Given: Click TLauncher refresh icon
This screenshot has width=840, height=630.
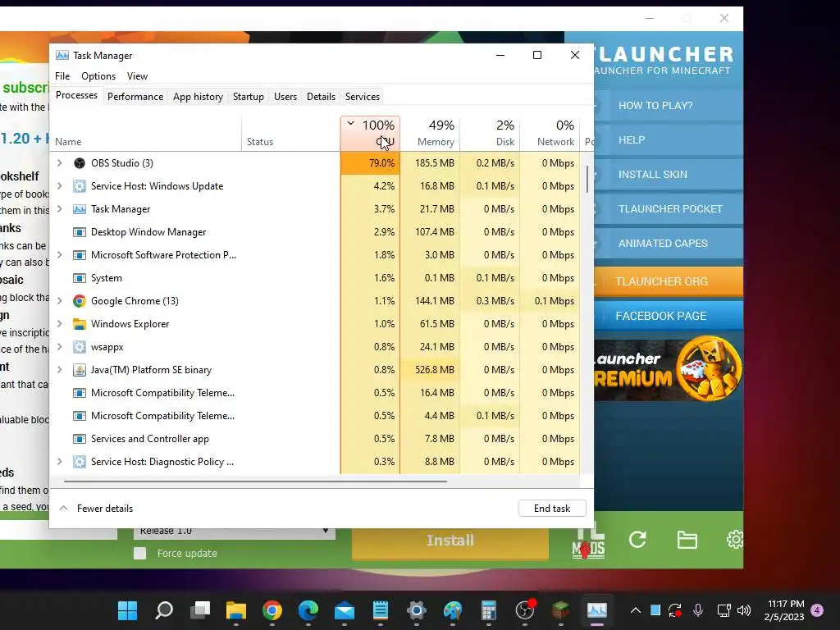Looking at the screenshot, I should (x=637, y=540).
